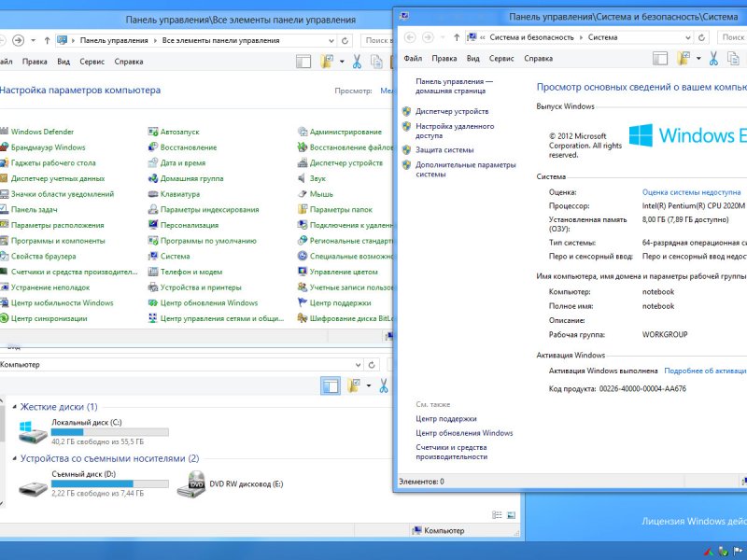Open Правка menu in System window
Screen dimensions: 747x560
pos(444,58)
